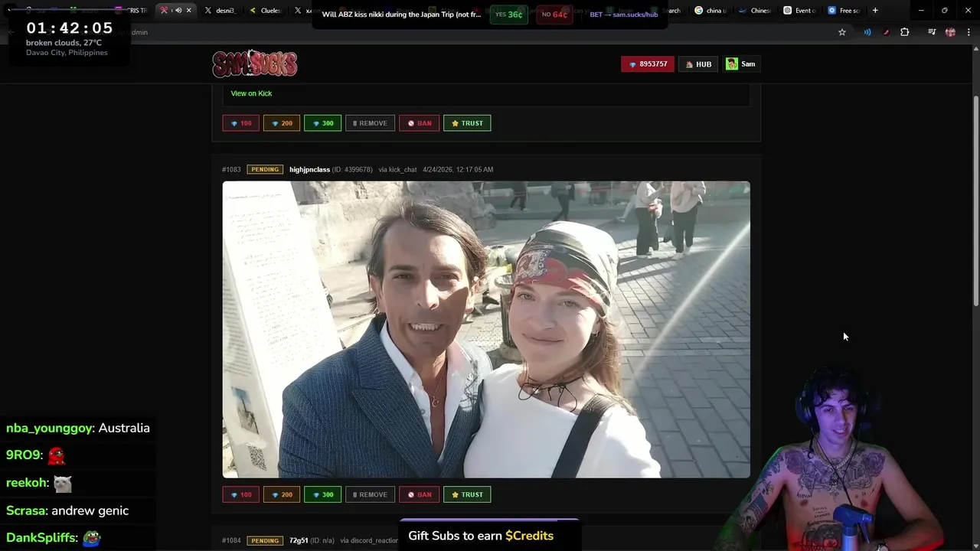Award 100 gems to highjpnclass submission #1083
980x551 pixels.
pos(240,494)
